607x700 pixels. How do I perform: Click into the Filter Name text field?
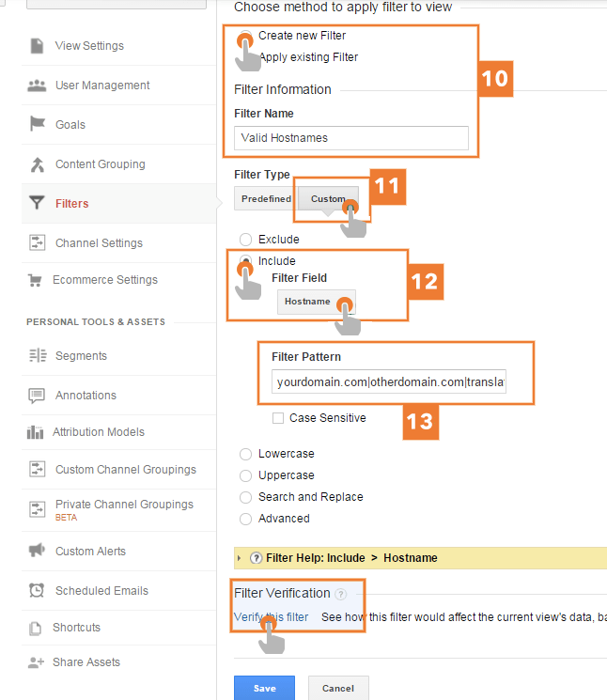[350, 137]
